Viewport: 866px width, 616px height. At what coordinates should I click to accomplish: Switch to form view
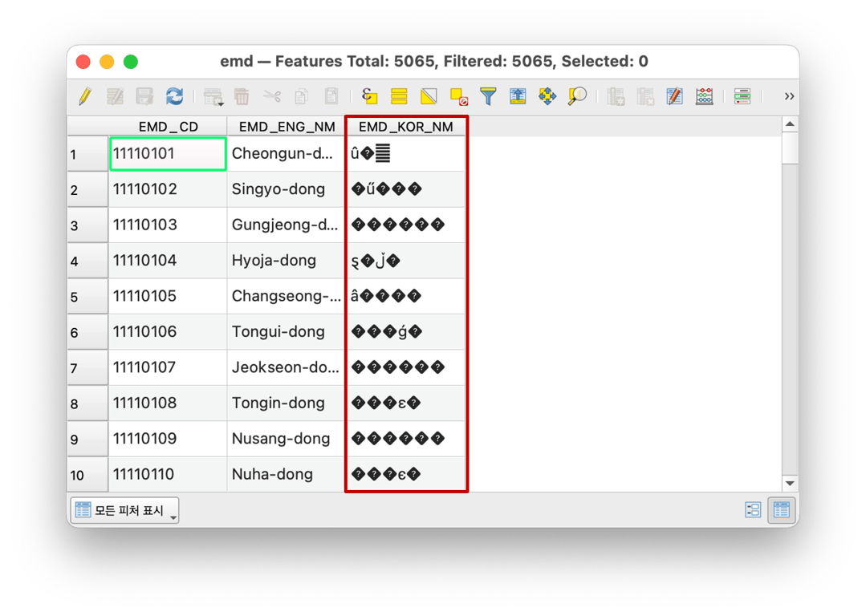tap(753, 509)
